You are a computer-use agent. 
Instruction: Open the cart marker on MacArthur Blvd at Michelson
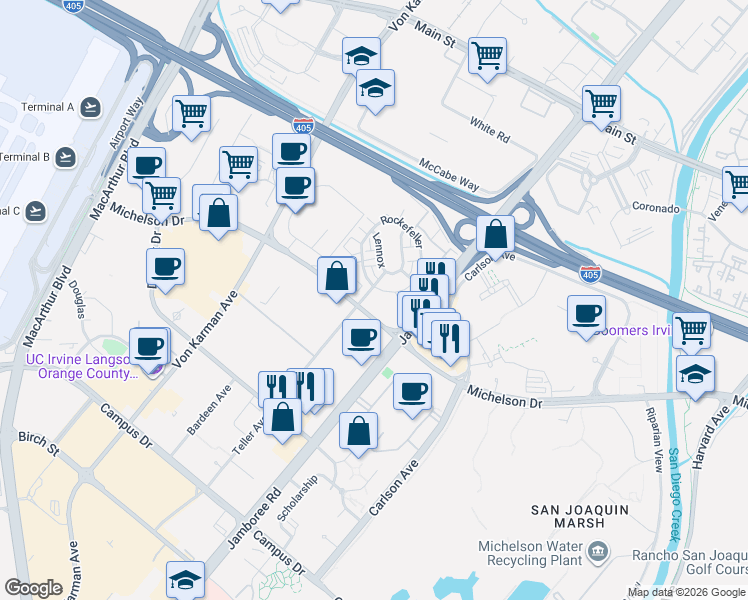tap(162, 199)
